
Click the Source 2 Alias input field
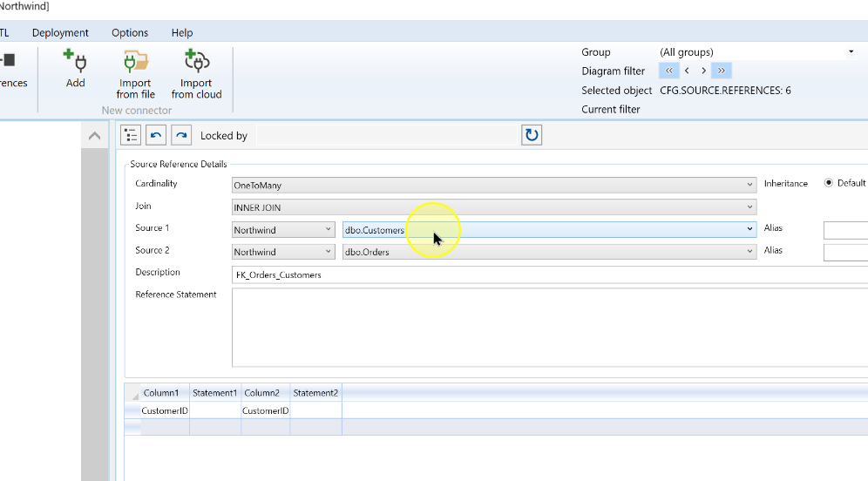click(846, 252)
